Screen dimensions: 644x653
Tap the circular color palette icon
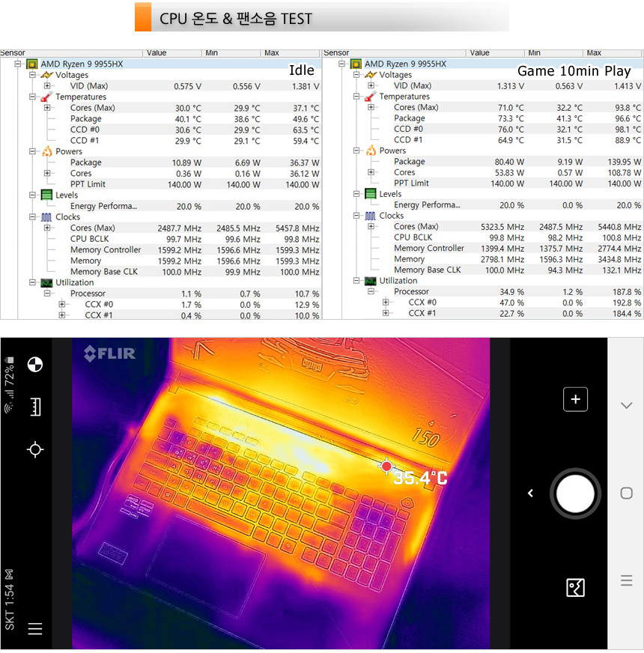tap(34, 365)
